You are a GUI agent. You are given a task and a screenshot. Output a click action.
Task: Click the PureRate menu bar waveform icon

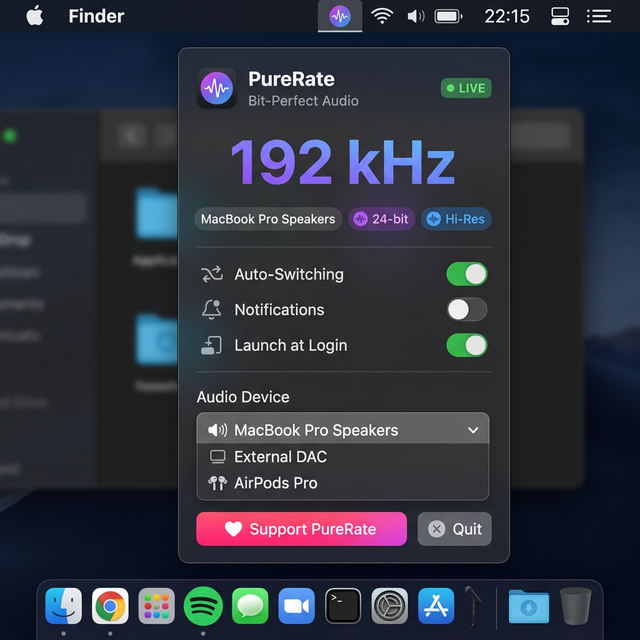[x=340, y=16]
